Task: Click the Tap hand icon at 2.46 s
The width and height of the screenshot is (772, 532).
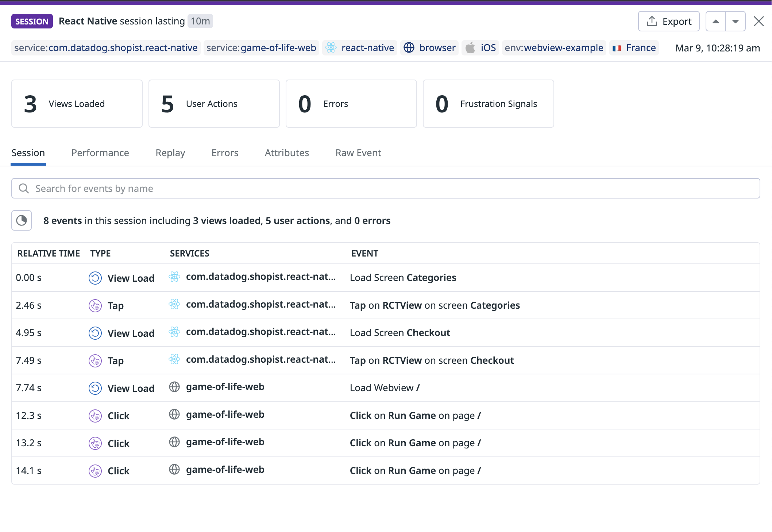Action: 95,305
